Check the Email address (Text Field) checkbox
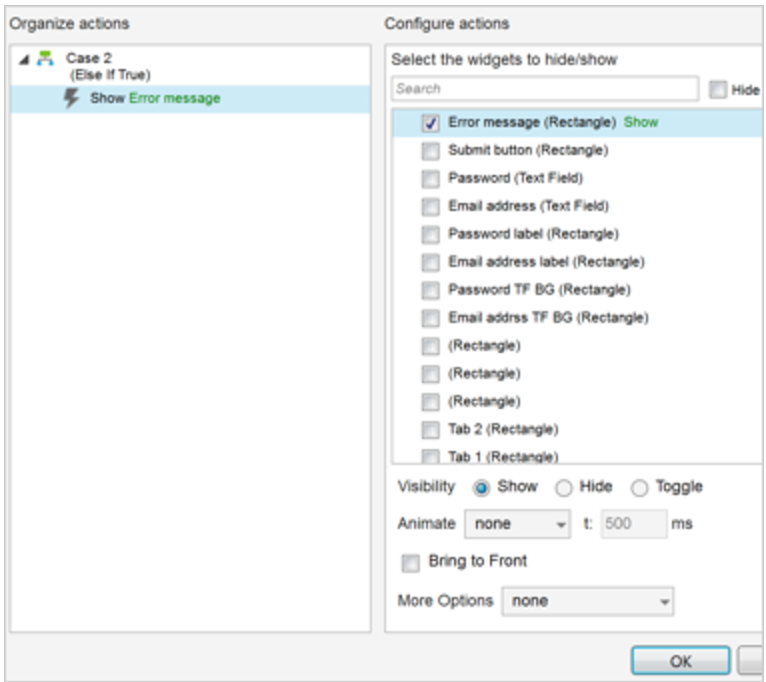766x682 pixels. pyautogui.click(x=430, y=207)
